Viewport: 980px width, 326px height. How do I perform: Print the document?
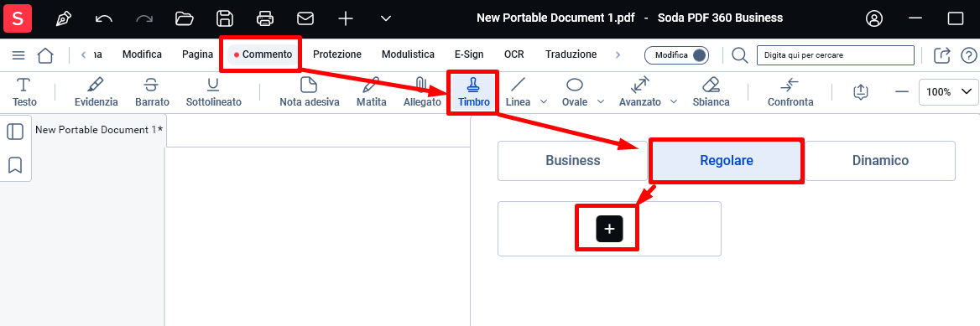(x=265, y=18)
